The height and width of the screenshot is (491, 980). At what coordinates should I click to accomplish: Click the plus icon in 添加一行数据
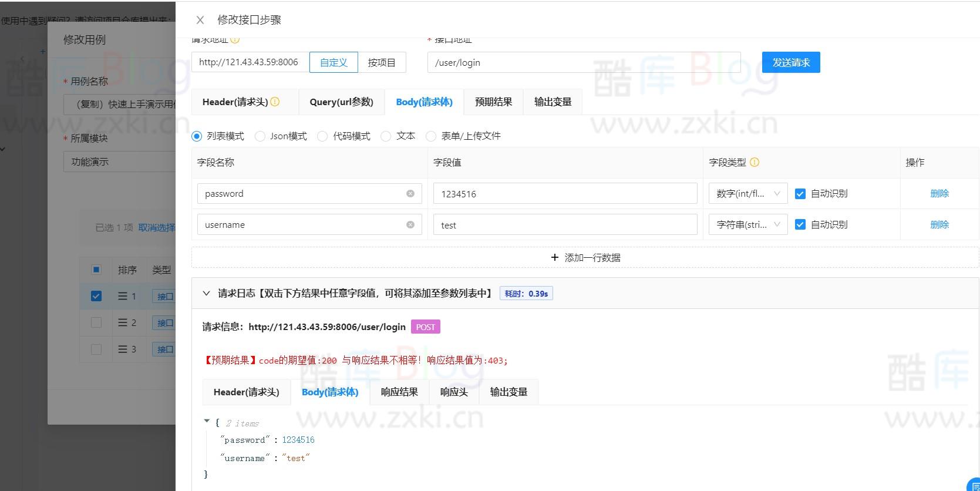tap(555, 257)
